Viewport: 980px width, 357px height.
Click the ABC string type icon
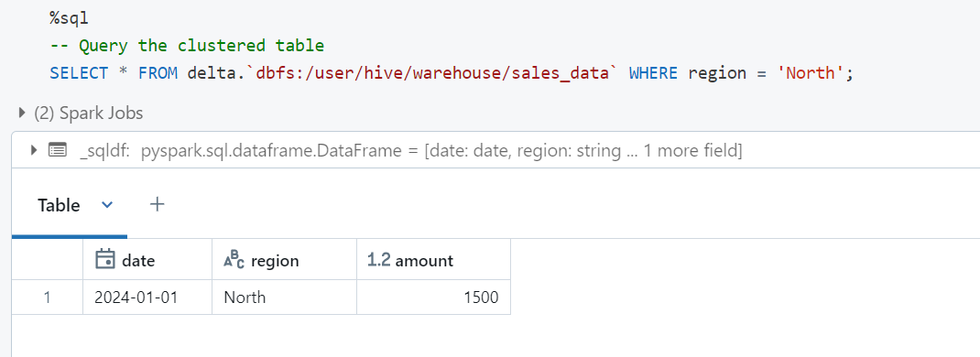click(234, 260)
